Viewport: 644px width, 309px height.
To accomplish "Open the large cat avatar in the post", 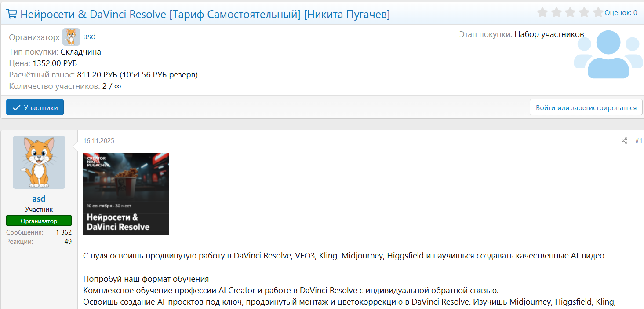I will click(x=39, y=162).
